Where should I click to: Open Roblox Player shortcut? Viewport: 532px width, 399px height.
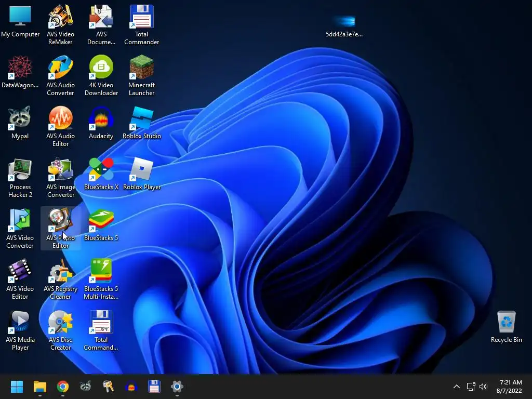coord(141,174)
